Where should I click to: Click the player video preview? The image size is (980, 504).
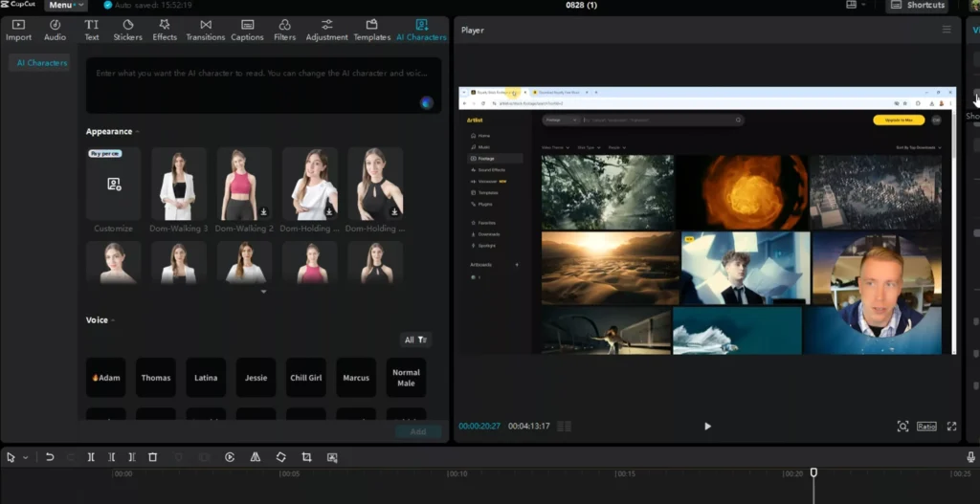(707, 221)
